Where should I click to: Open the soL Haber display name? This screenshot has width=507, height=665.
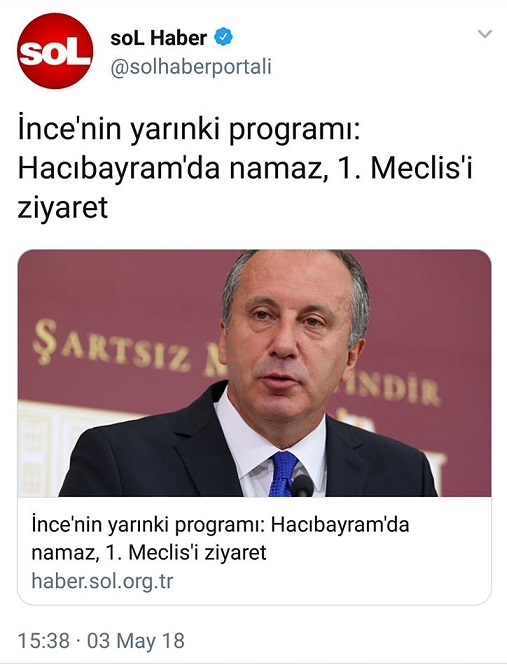(158, 38)
